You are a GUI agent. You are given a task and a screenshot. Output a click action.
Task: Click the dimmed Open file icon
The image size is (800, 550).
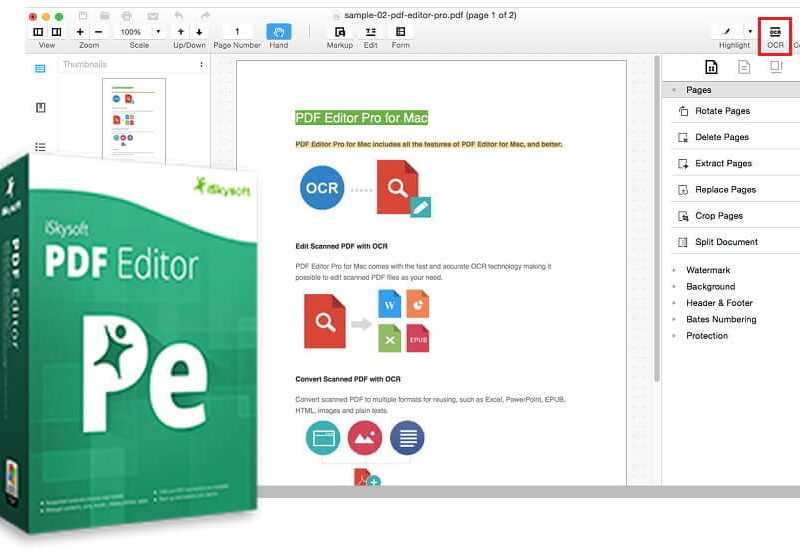pos(105,16)
